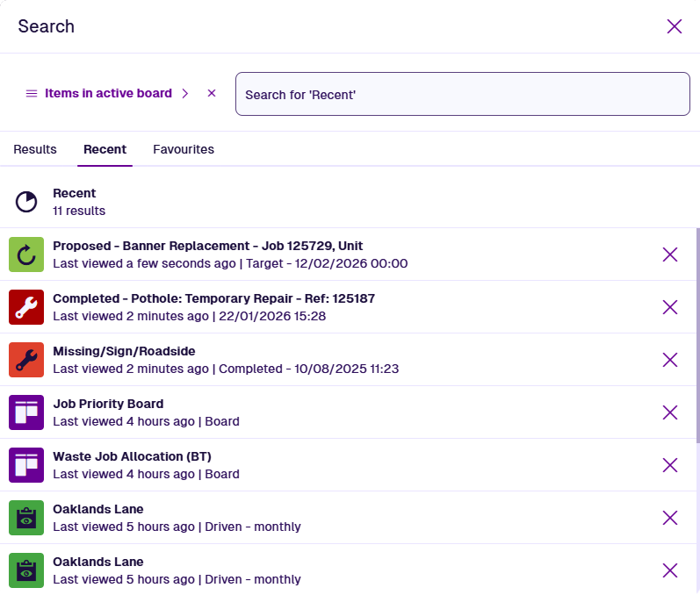Switch to the Results tab
The height and width of the screenshot is (595, 700).
coord(35,149)
